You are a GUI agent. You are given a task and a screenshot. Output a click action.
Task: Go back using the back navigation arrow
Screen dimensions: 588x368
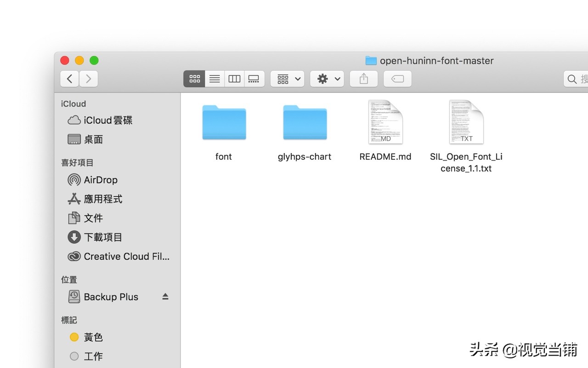click(x=69, y=78)
